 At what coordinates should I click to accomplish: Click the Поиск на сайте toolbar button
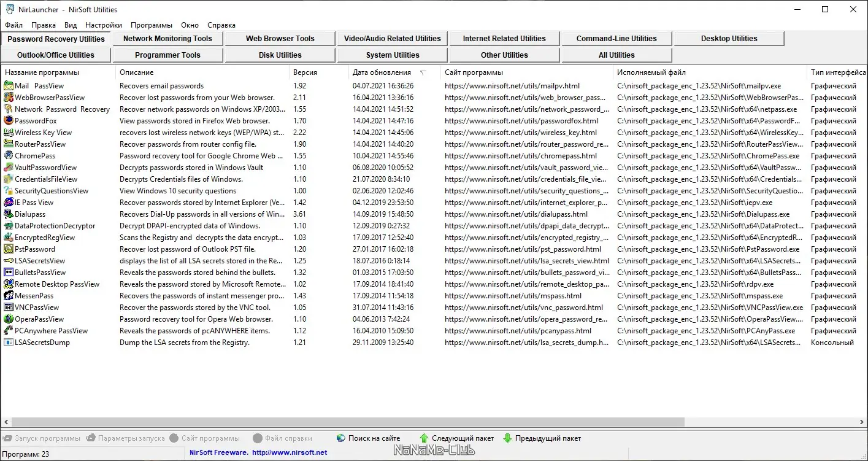[368, 438]
